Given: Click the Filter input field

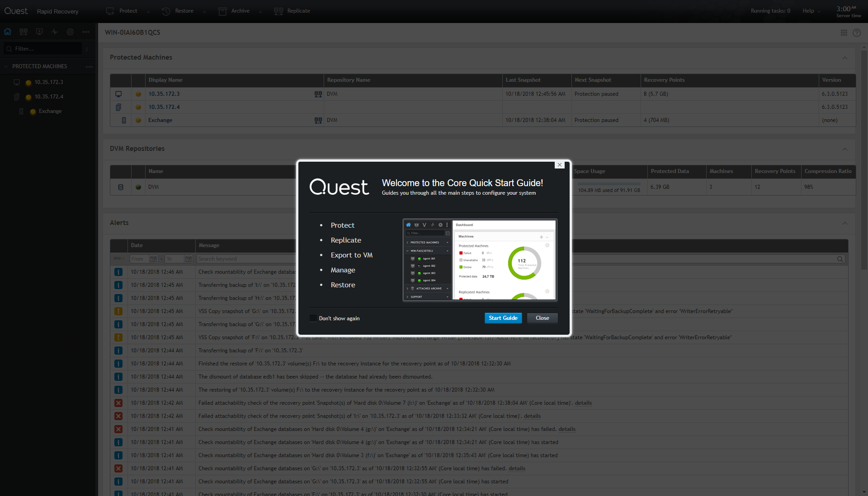Looking at the screenshot, I should [45, 49].
